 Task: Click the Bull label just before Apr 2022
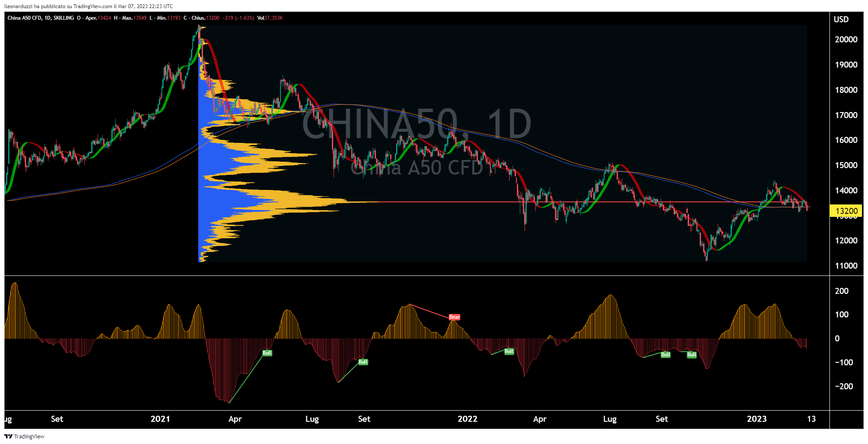coord(509,351)
